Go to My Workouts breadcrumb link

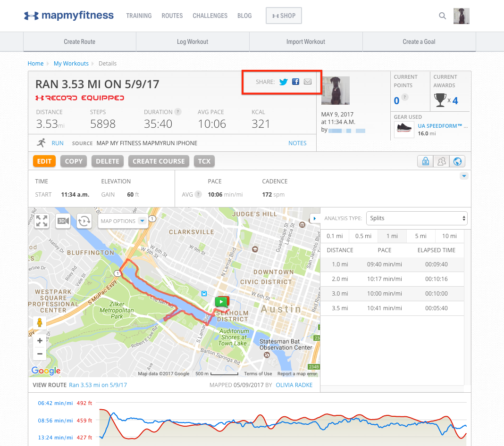71,64
